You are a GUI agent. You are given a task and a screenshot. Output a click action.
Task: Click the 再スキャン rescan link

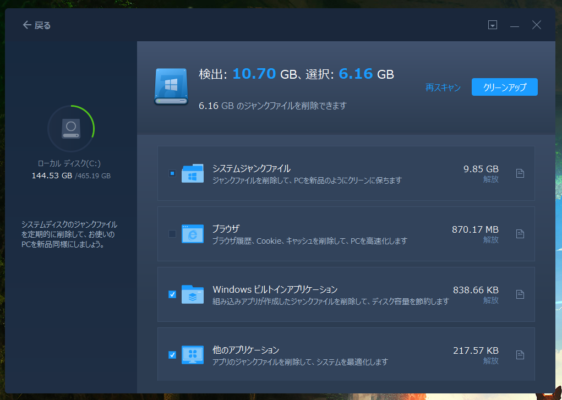(443, 87)
